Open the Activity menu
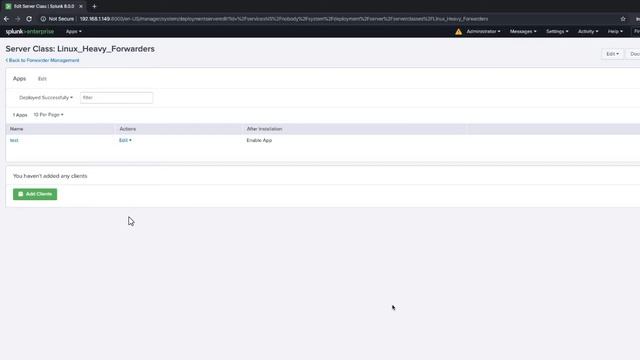Viewport: 640px width, 360px height. tap(588, 31)
